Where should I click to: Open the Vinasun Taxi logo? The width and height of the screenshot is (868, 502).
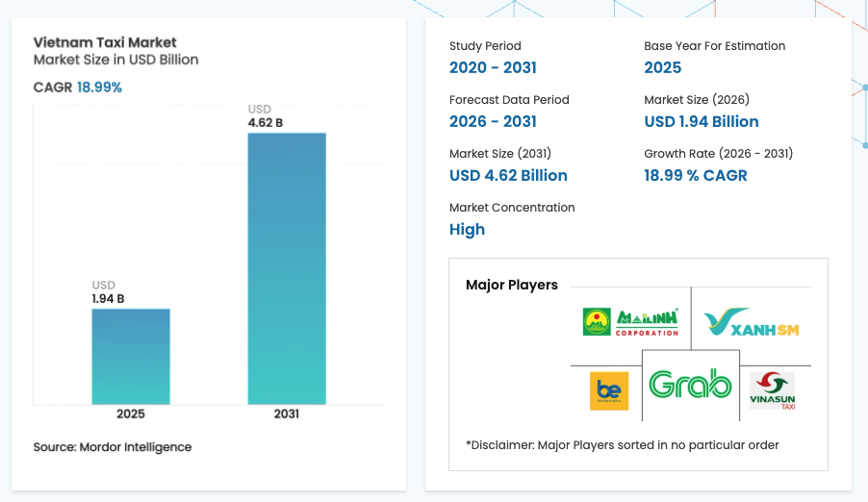[772, 390]
